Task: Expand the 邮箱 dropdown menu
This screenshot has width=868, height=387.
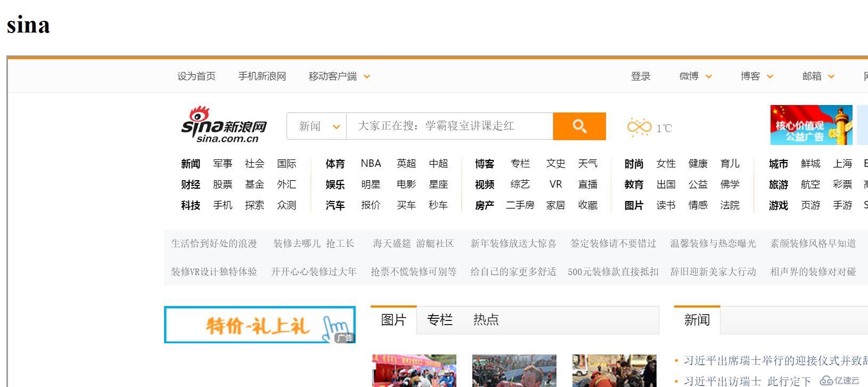Action: pos(818,76)
